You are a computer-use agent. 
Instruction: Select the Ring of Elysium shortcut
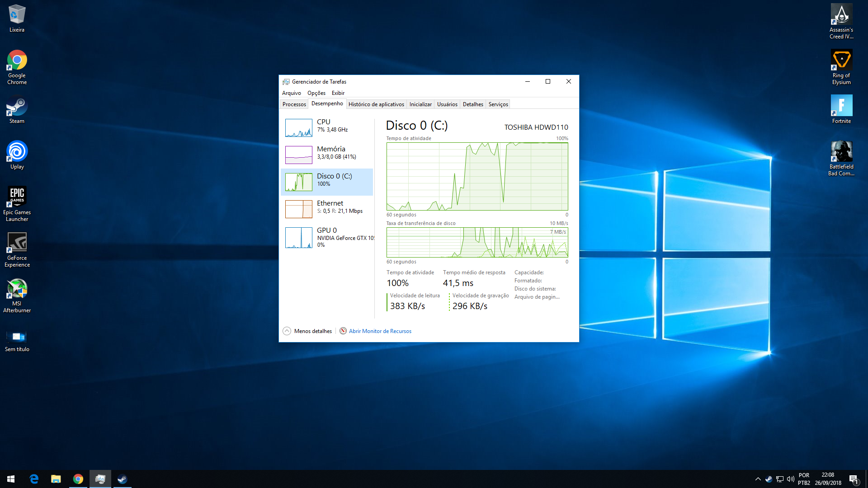pyautogui.click(x=841, y=67)
